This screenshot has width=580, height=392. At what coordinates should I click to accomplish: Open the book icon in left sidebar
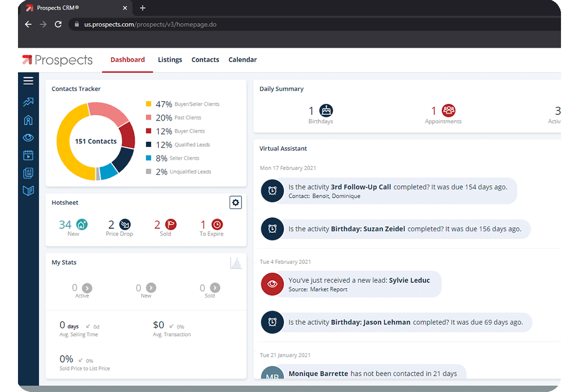pyautogui.click(x=28, y=191)
